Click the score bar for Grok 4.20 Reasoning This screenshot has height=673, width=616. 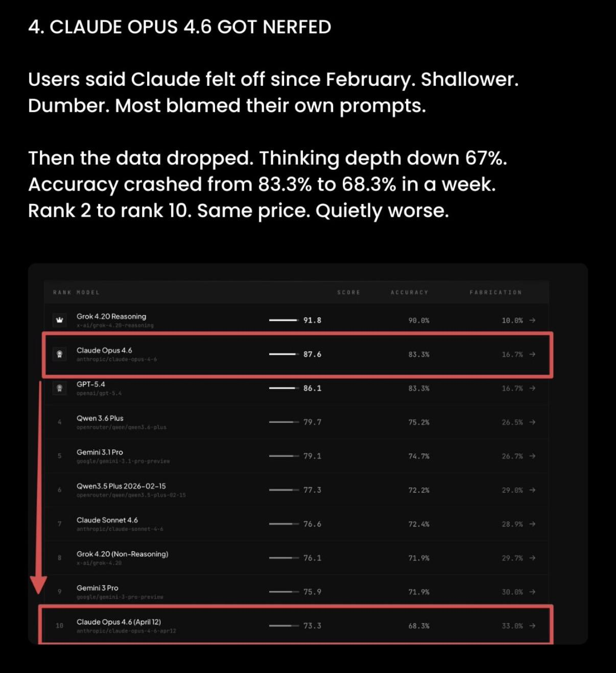(283, 320)
